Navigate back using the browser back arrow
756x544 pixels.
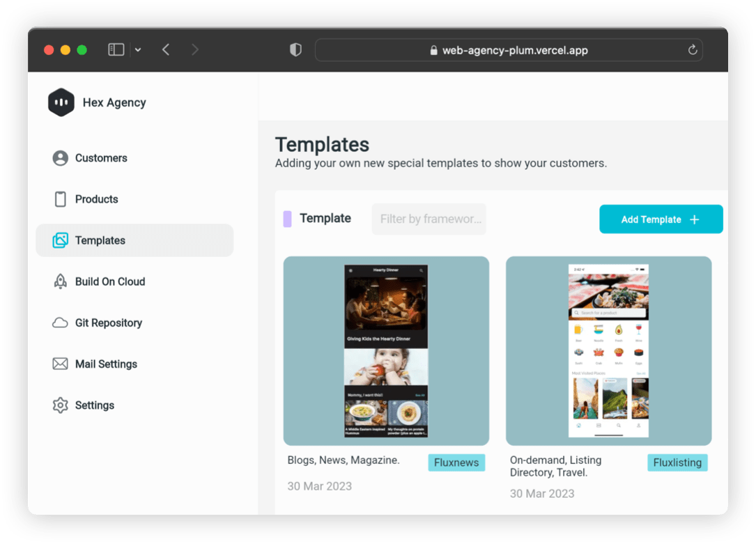pos(166,49)
